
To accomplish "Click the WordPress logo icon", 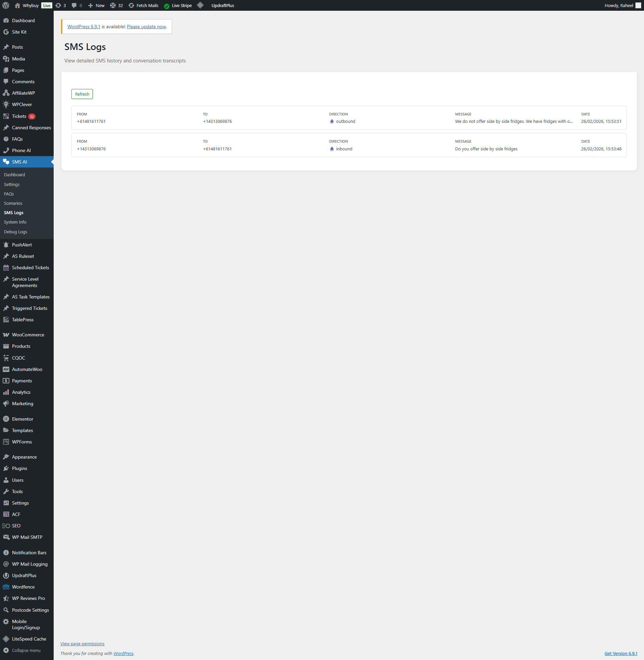I will (6, 5).
